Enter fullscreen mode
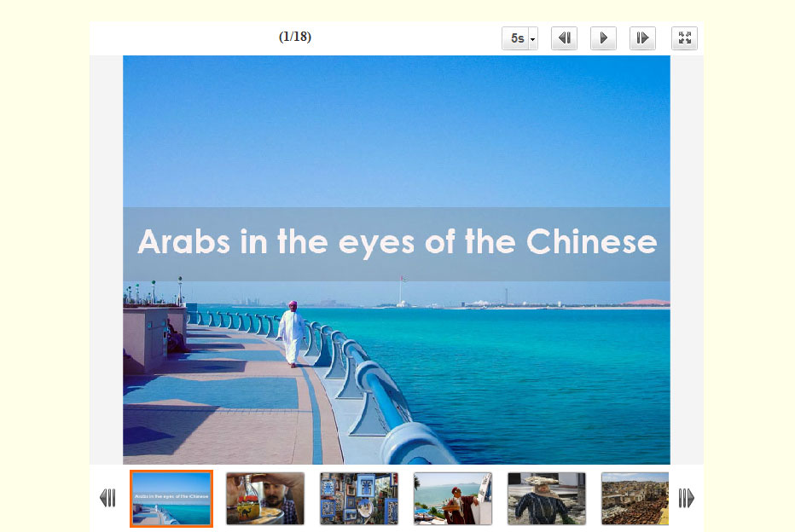Viewport: 795px width, 532px height. (684, 38)
